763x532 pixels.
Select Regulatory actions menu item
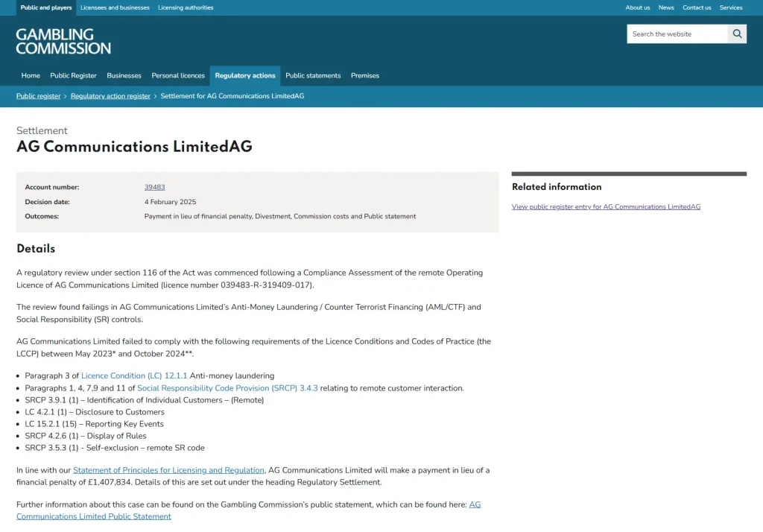(245, 75)
